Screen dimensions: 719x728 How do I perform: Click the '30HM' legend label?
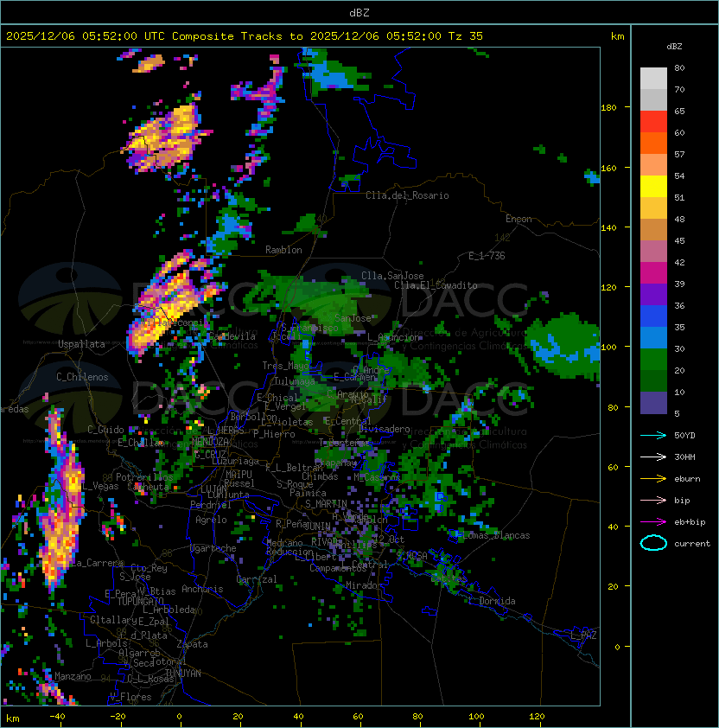click(684, 457)
